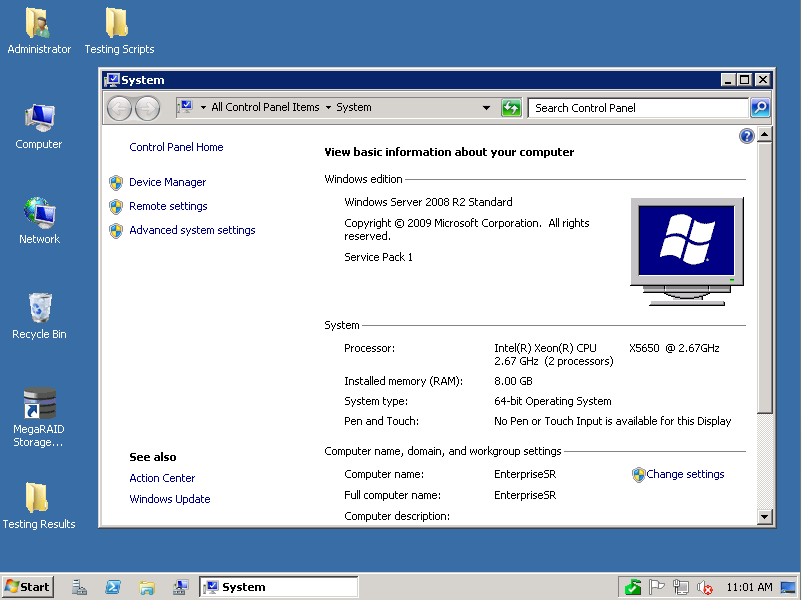Select the Network desktop icon
Image resolution: width=802 pixels, height=600 pixels.
(x=39, y=220)
